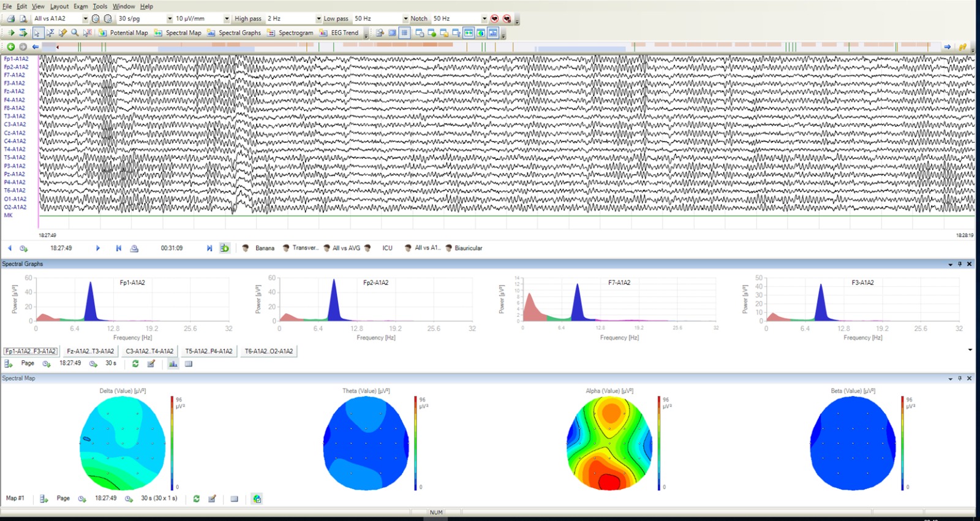
Task: Click the print icon in toolbar
Action: (x=10, y=19)
